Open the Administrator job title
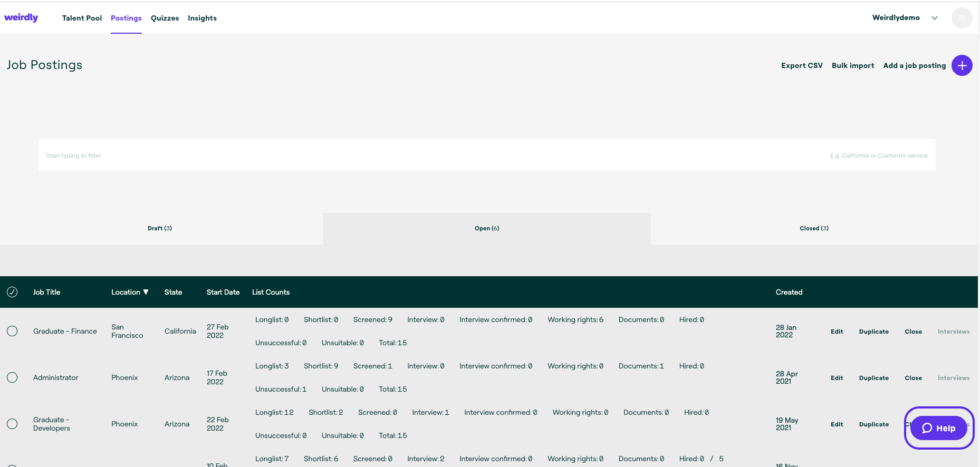Image resolution: width=980 pixels, height=467 pixels. 55,377
